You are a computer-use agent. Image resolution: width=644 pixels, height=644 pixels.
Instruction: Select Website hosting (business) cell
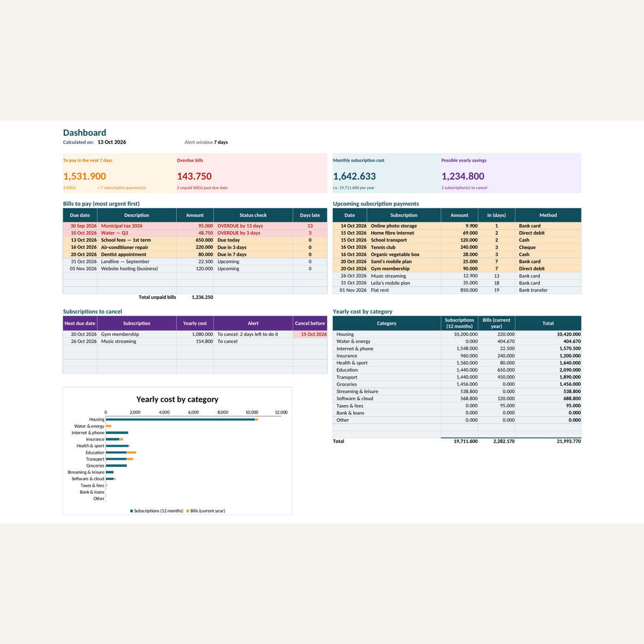[137, 269]
